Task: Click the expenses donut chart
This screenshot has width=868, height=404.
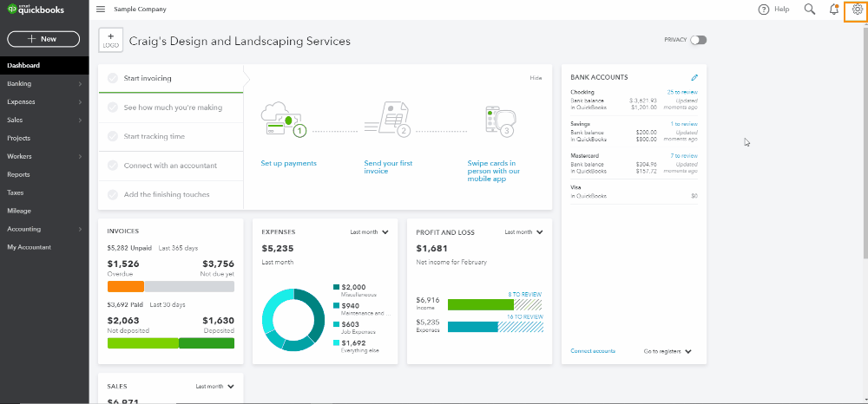Action: [x=293, y=320]
